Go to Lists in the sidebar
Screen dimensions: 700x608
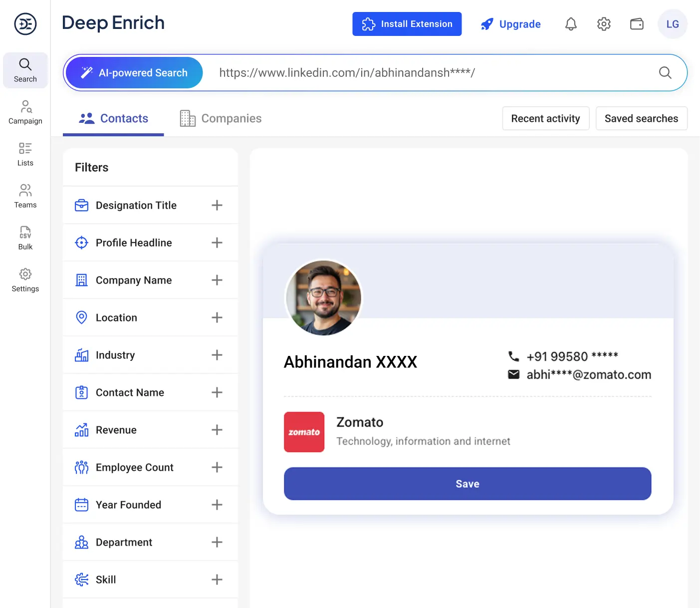25,154
